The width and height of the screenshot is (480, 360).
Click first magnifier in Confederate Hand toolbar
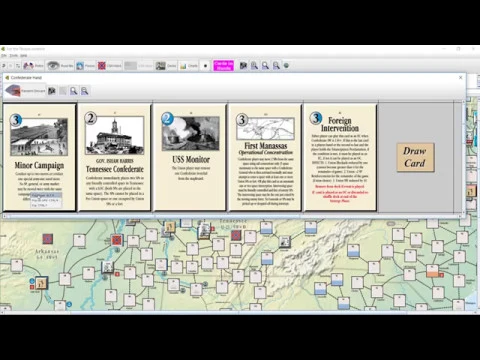[74, 91]
